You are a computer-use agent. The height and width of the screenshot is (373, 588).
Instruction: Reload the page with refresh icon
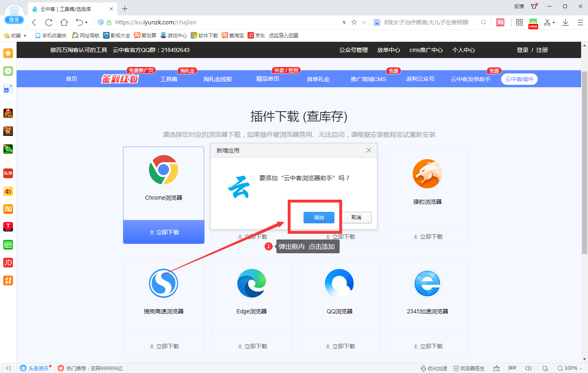[x=49, y=22]
